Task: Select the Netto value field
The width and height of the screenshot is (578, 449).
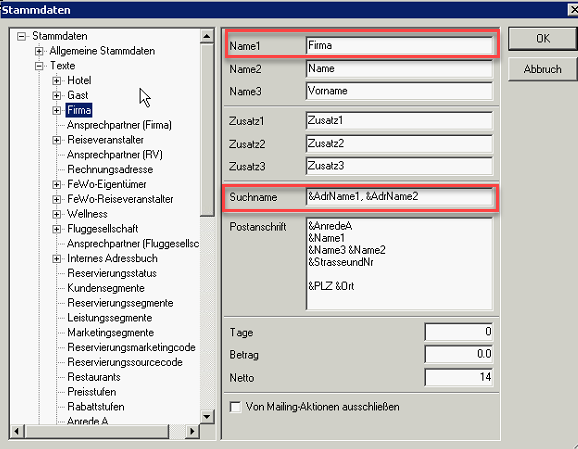Action: [459, 377]
